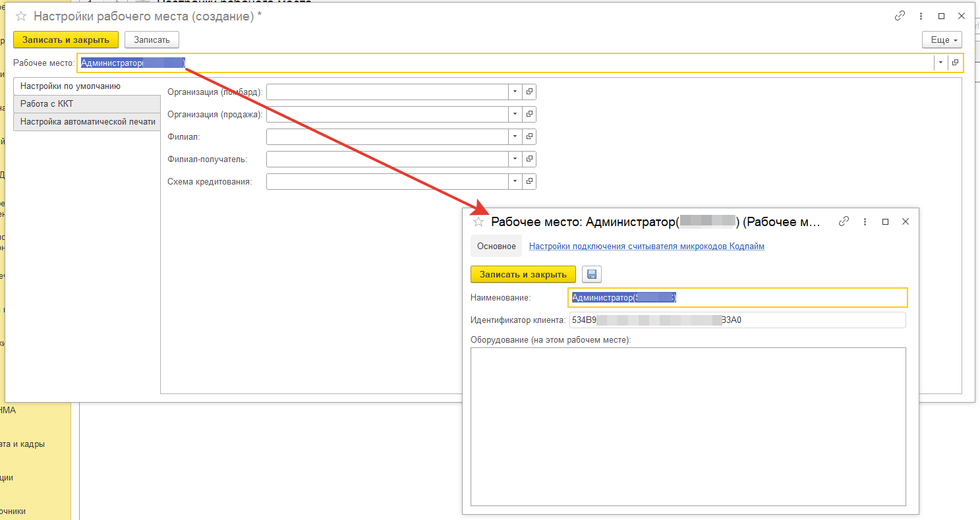Click Записать и закрыть in main window
Image resolution: width=980 pixels, height=520 pixels.
pyautogui.click(x=66, y=40)
